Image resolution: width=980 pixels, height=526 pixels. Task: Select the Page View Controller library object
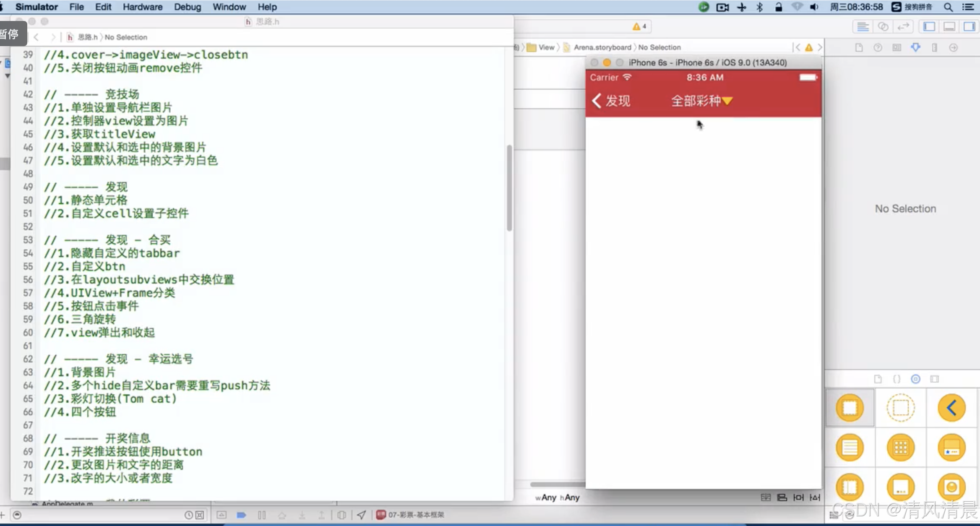[901, 487]
